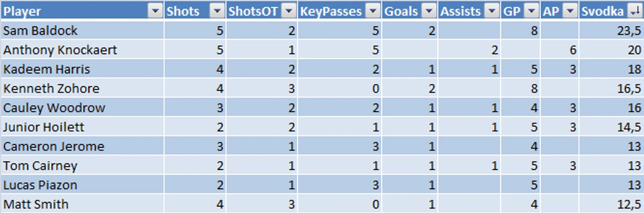The height and width of the screenshot is (213, 644).
Task: Open the GP column filter arrow
Action: pos(532,11)
